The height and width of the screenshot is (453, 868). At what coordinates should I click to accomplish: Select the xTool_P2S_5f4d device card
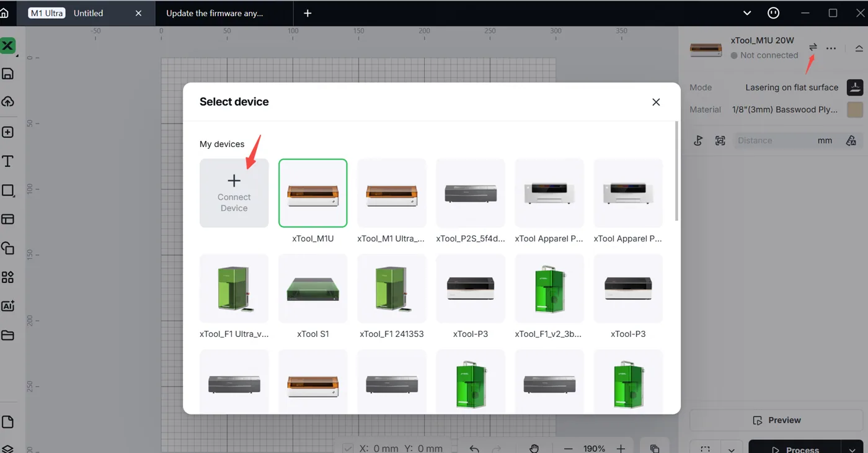pyautogui.click(x=471, y=193)
